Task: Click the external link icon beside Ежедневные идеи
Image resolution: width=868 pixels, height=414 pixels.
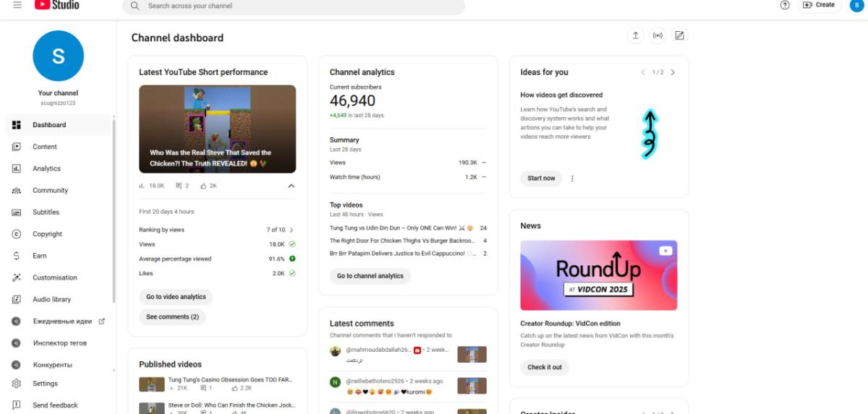Action: (101, 322)
